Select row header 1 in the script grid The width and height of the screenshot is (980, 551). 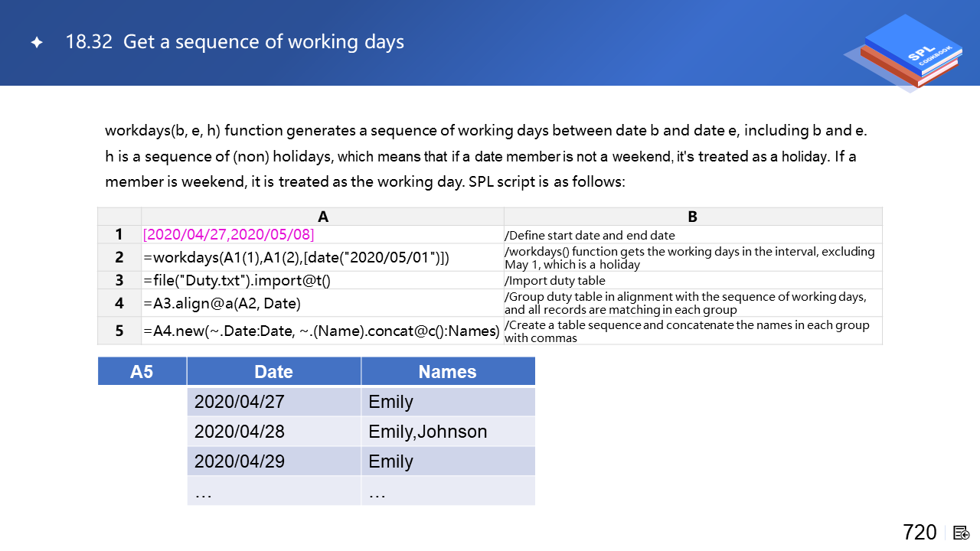point(119,235)
